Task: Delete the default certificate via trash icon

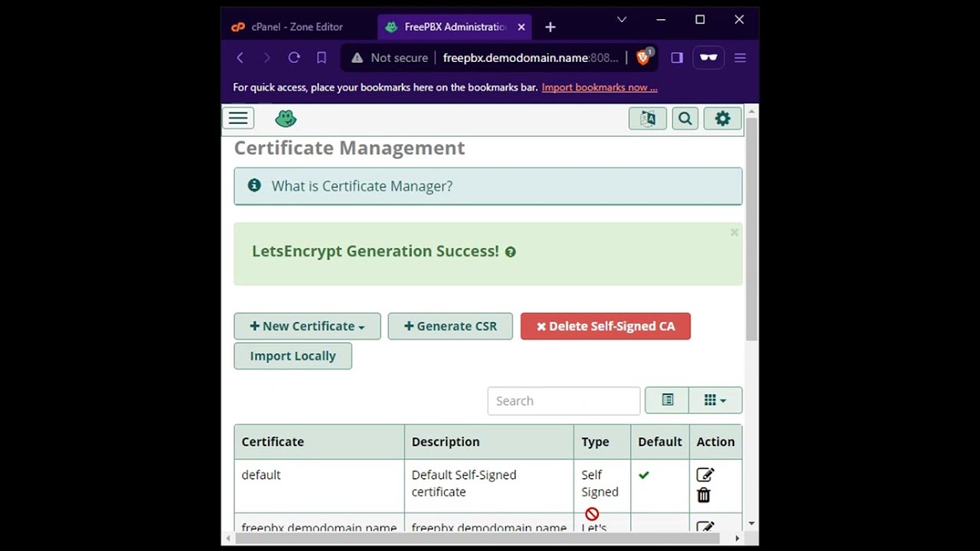Action: (x=704, y=496)
